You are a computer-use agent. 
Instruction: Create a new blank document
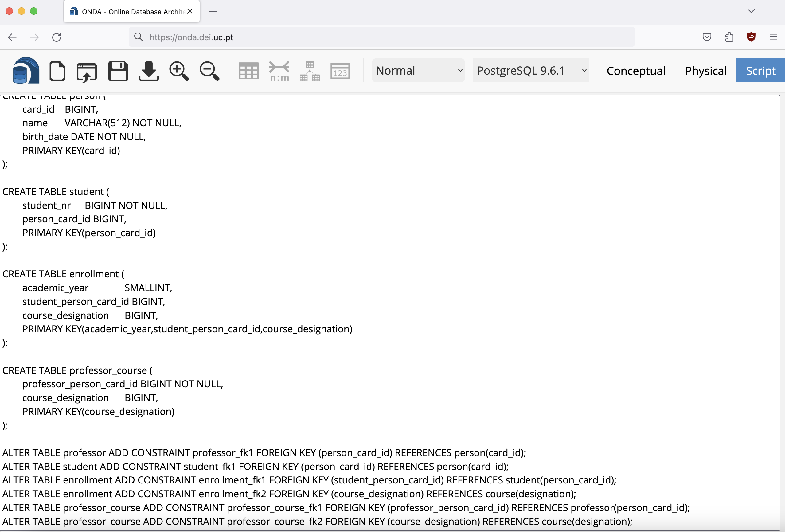tap(57, 71)
